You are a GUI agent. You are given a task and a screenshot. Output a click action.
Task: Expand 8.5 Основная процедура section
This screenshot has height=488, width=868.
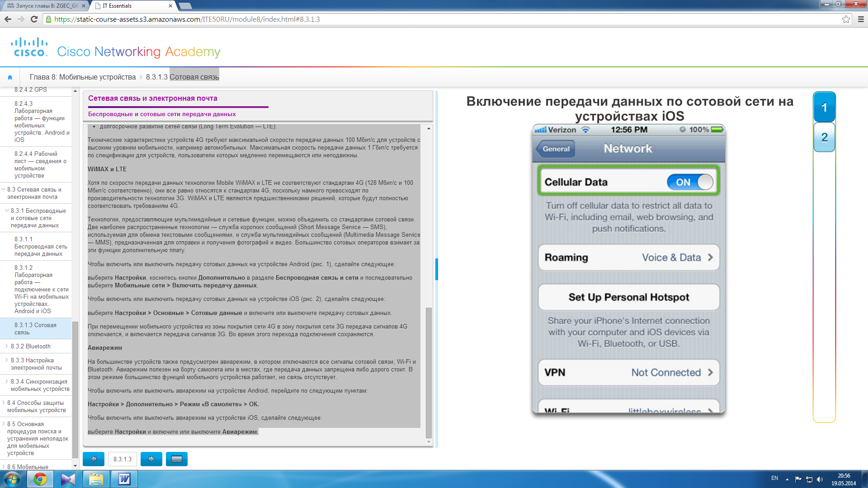[x=4, y=424]
